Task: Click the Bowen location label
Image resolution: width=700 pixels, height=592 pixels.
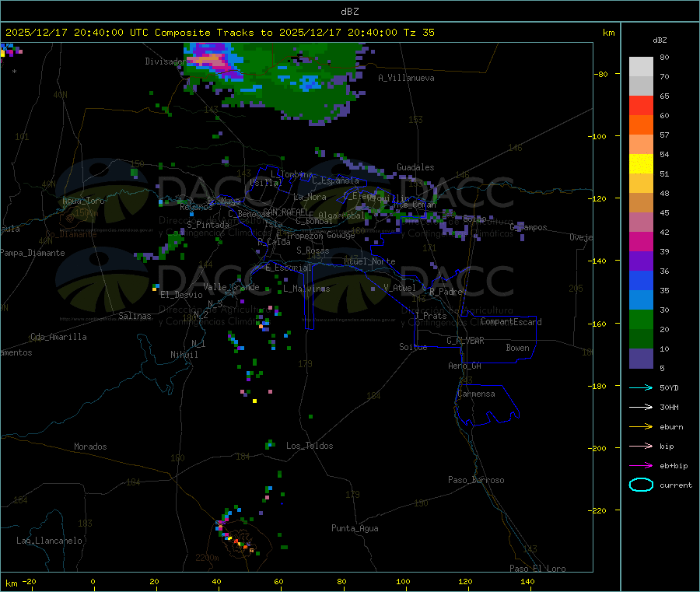Action: coord(517,348)
